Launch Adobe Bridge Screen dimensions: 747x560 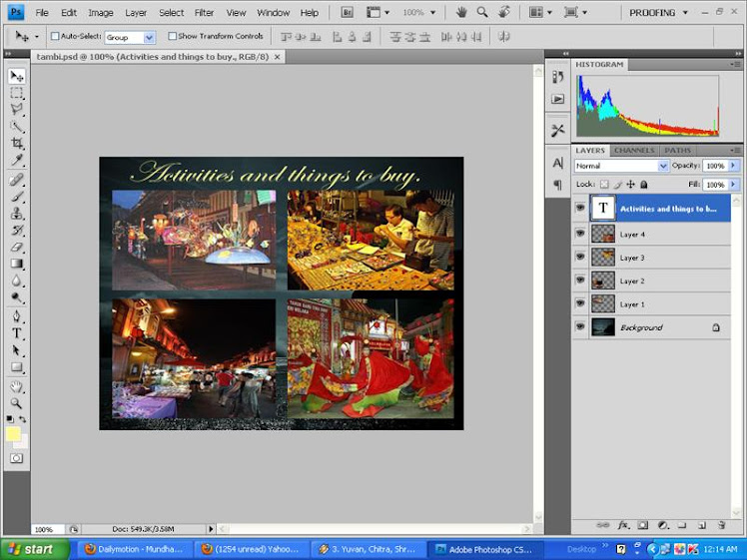348,12
